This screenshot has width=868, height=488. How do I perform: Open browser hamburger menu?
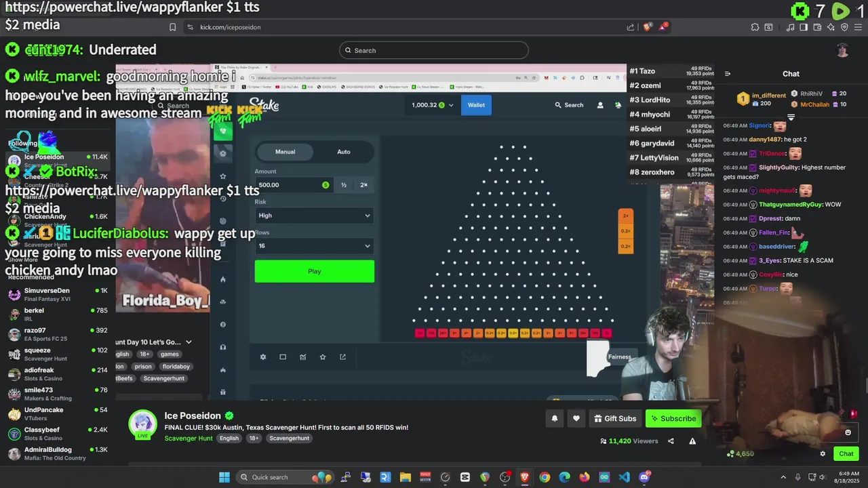click(858, 27)
